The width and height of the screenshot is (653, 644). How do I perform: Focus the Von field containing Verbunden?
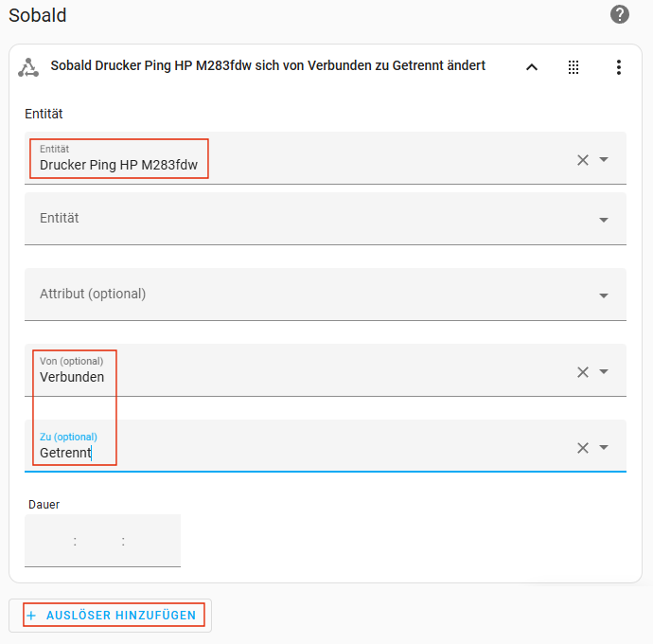pos(284,377)
